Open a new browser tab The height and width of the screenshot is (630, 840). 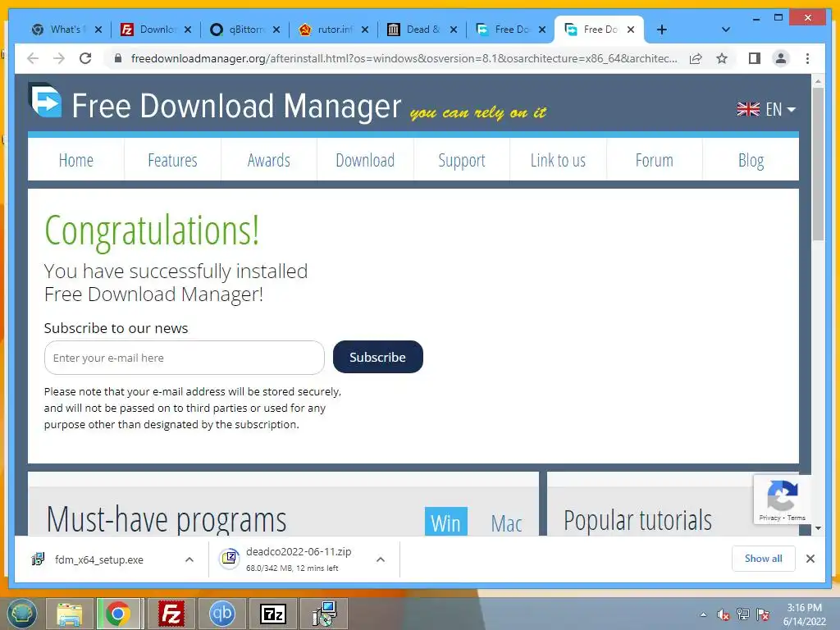tap(662, 30)
